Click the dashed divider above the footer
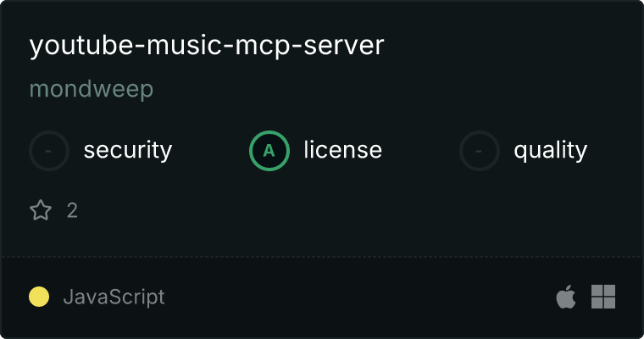The height and width of the screenshot is (339, 644). tap(322, 257)
